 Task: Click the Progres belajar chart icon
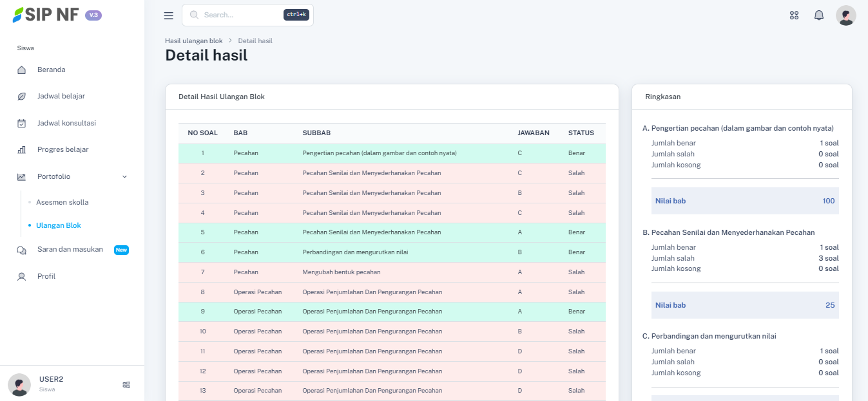pyautogui.click(x=22, y=150)
